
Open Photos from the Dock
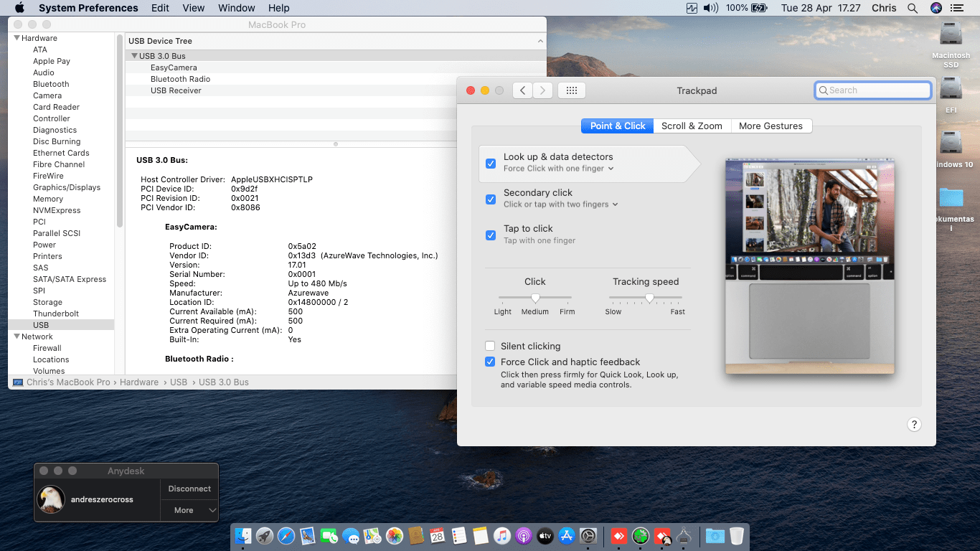[394, 535]
